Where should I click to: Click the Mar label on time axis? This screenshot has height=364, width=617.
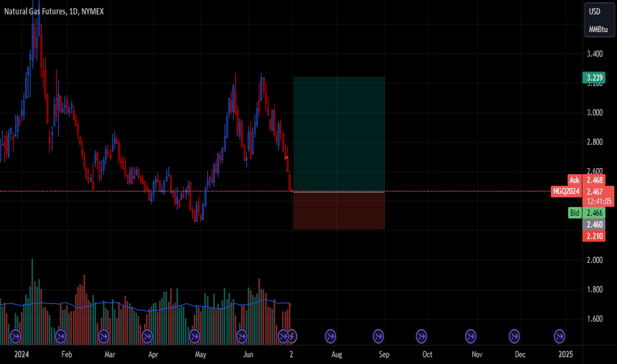(110, 355)
